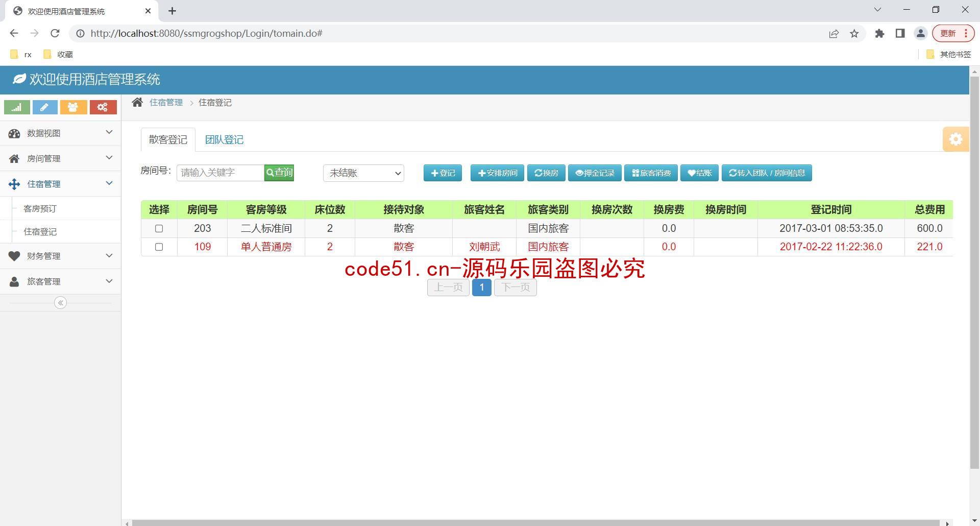Open the browser profile avatar
Image resolution: width=980 pixels, height=526 pixels.
(921, 34)
